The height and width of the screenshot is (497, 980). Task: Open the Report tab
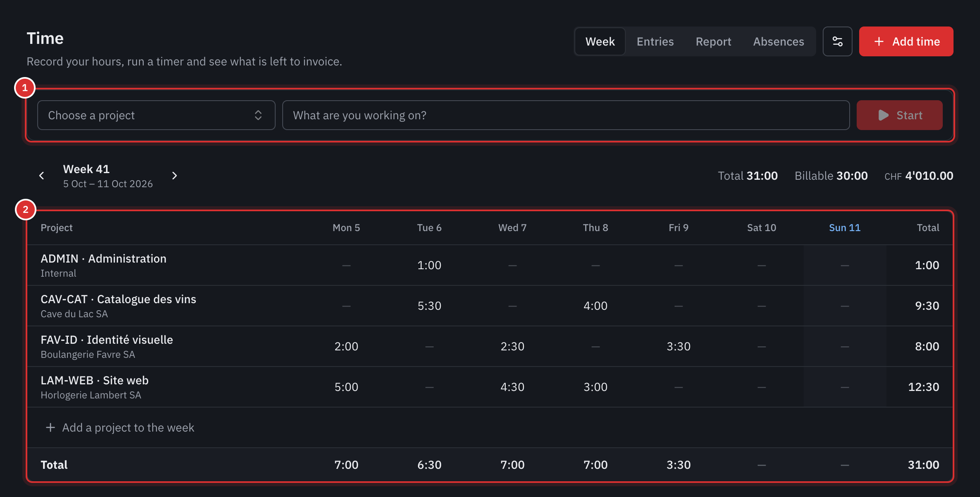click(713, 41)
